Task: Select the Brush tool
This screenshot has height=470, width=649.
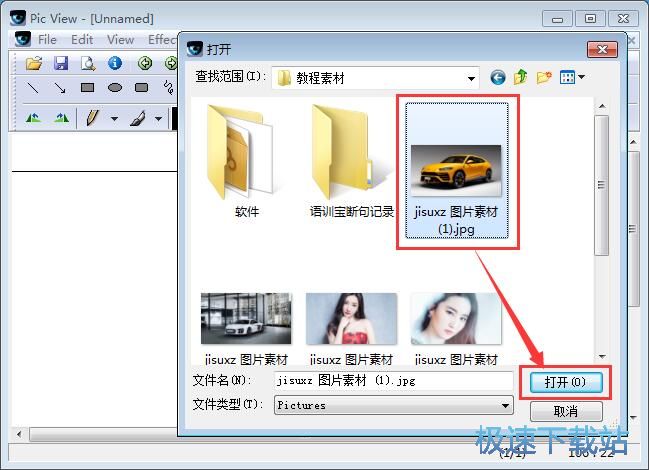Action: pyautogui.click(x=137, y=118)
